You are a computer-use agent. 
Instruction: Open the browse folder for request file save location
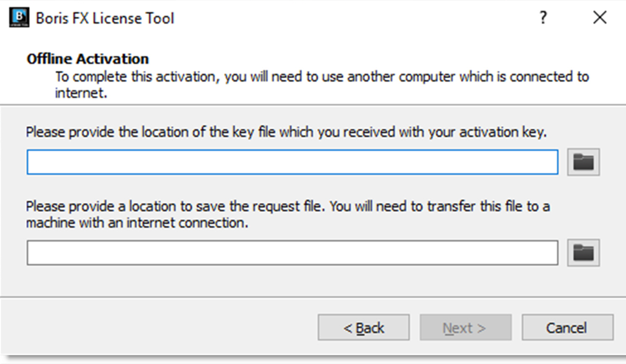[583, 253]
